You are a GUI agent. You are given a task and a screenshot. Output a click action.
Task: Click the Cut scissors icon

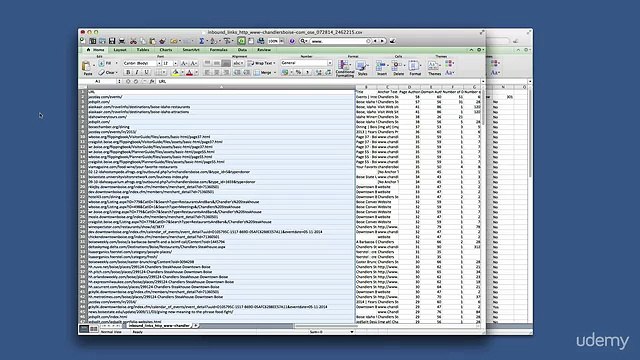(133, 41)
